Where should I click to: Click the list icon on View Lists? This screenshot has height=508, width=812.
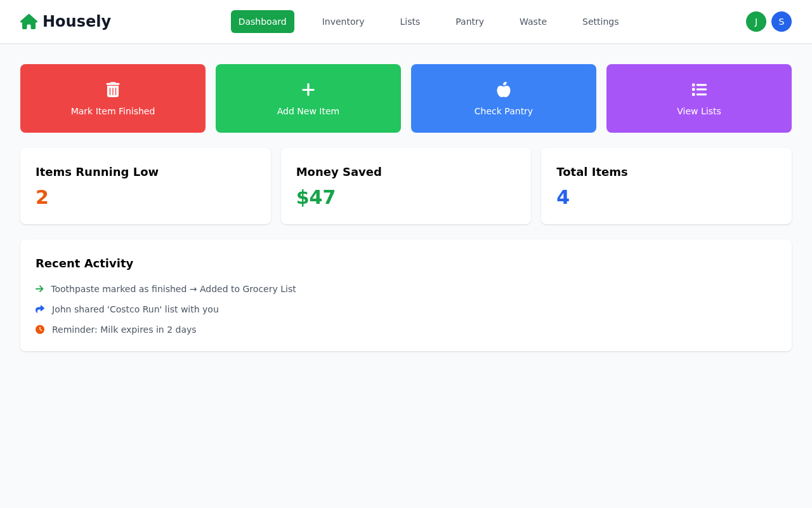[x=699, y=90]
